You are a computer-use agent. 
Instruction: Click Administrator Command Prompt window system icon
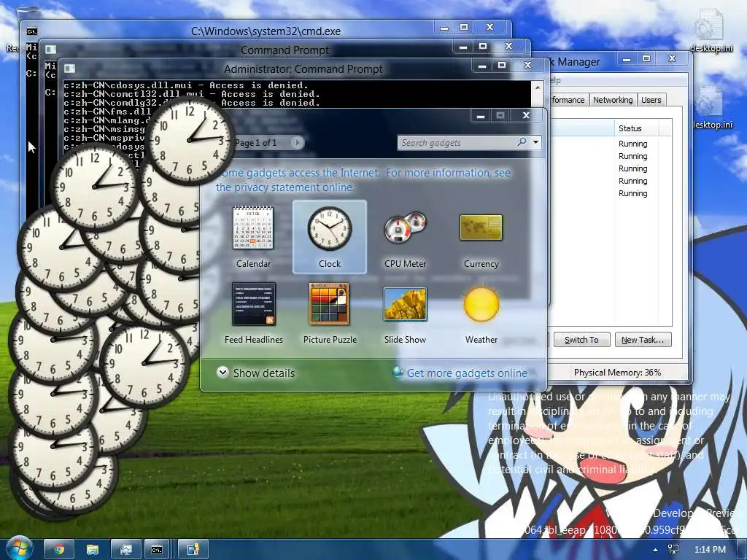(x=69, y=69)
